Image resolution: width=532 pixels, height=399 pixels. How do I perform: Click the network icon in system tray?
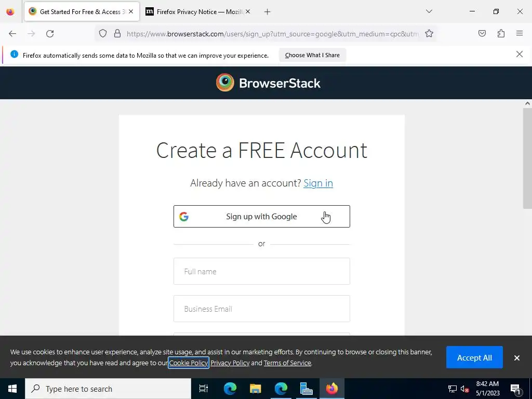coord(452,389)
